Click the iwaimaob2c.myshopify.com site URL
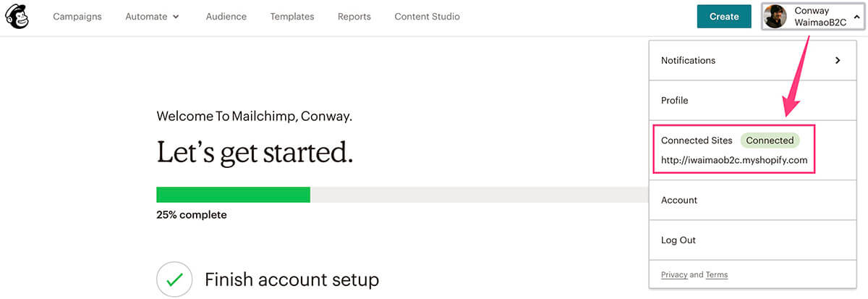The image size is (868, 299). click(x=734, y=160)
